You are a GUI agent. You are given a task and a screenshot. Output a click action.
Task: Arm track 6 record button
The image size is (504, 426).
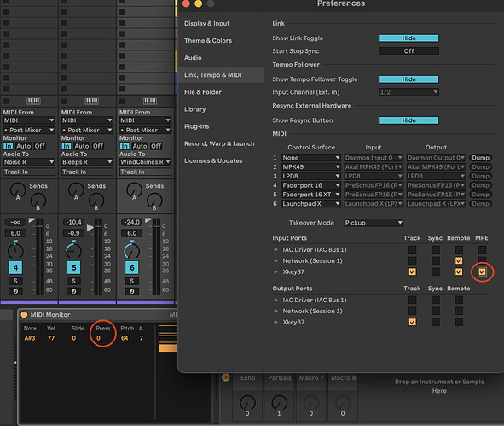pos(132,291)
